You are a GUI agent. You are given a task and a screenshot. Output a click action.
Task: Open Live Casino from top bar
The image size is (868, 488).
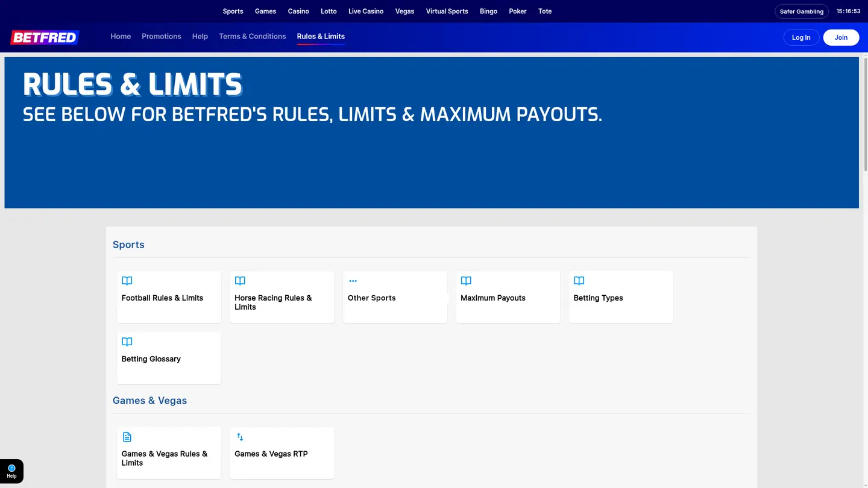point(366,11)
